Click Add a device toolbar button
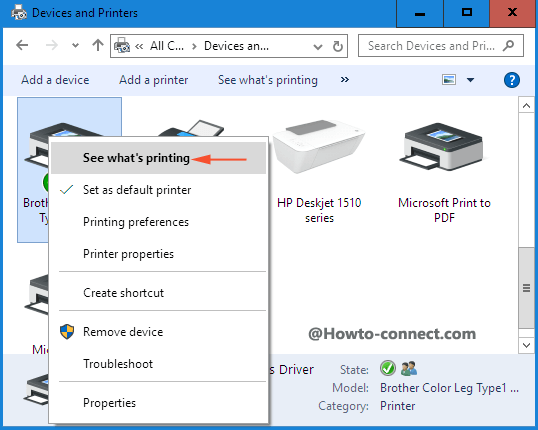538x430 pixels. [x=55, y=80]
